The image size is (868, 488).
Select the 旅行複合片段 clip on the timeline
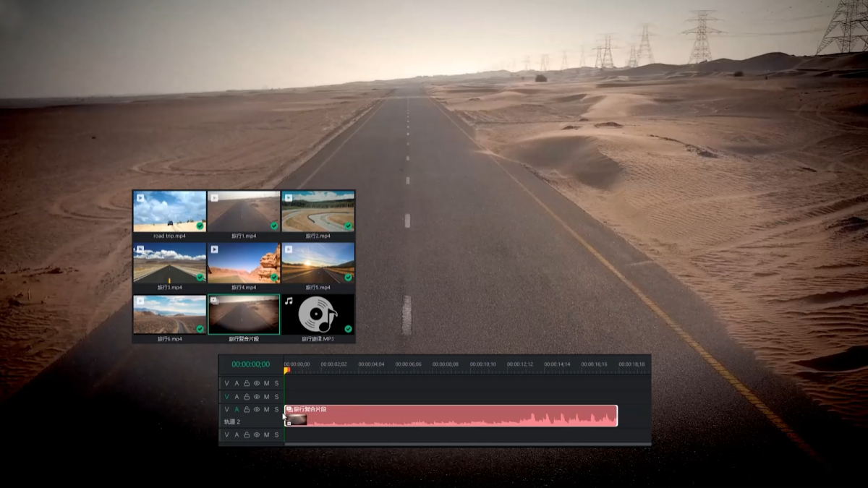coord(451,416)
